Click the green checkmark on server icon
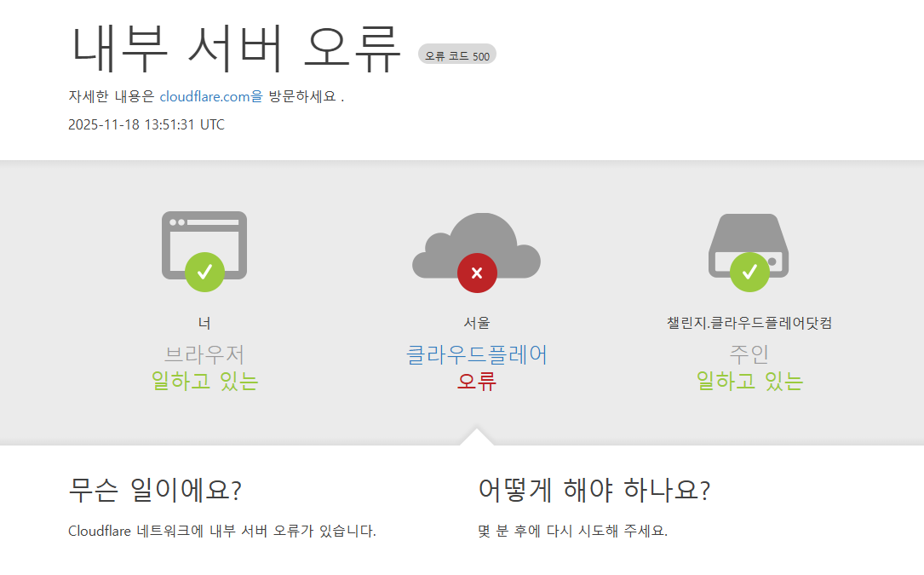 pyautogui.click(x=749, y=272)
